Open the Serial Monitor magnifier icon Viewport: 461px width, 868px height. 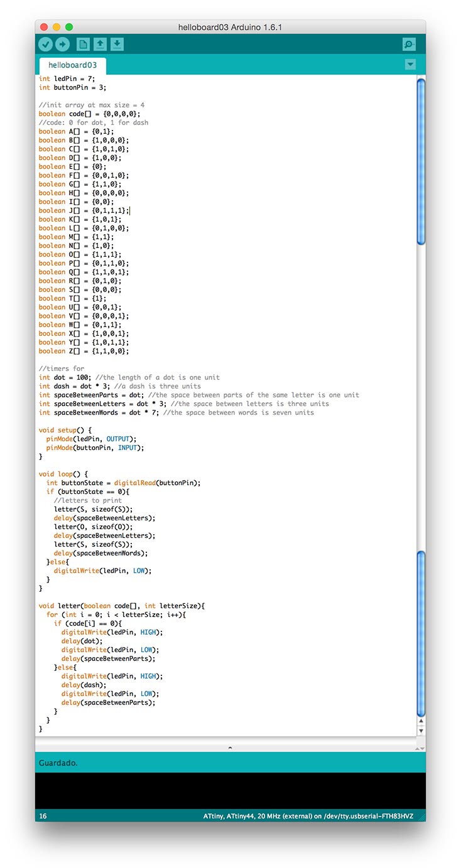click(409, 44)
